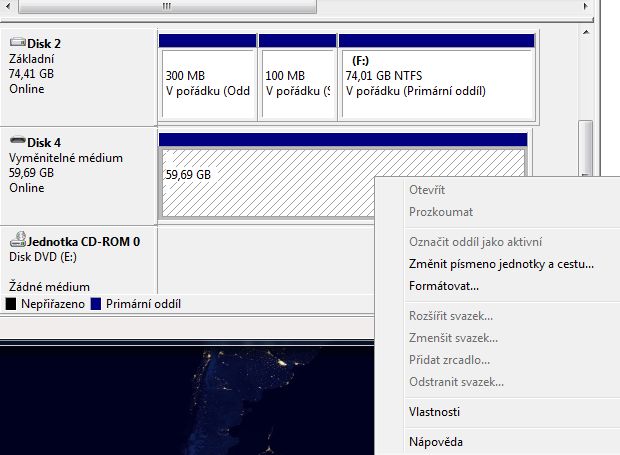Select Odstranit svazek menu entry
The height and width of the screenshot is (455, 620).
click(x=456, y=382)
